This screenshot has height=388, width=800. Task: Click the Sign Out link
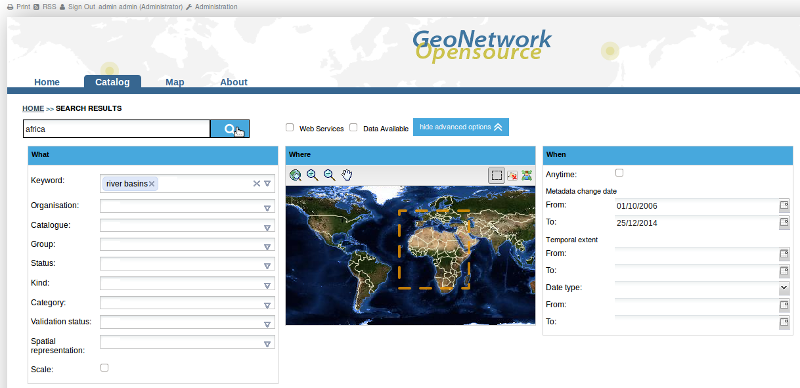(82, 7)
